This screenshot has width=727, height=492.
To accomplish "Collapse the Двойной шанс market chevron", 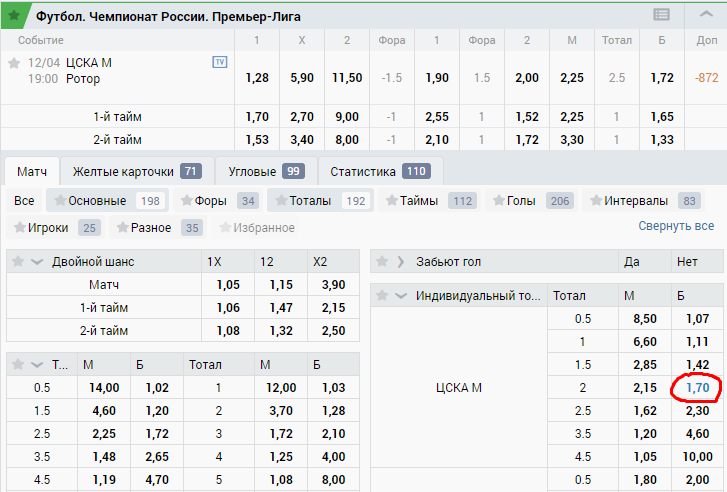I will click(x=37, y=262).
